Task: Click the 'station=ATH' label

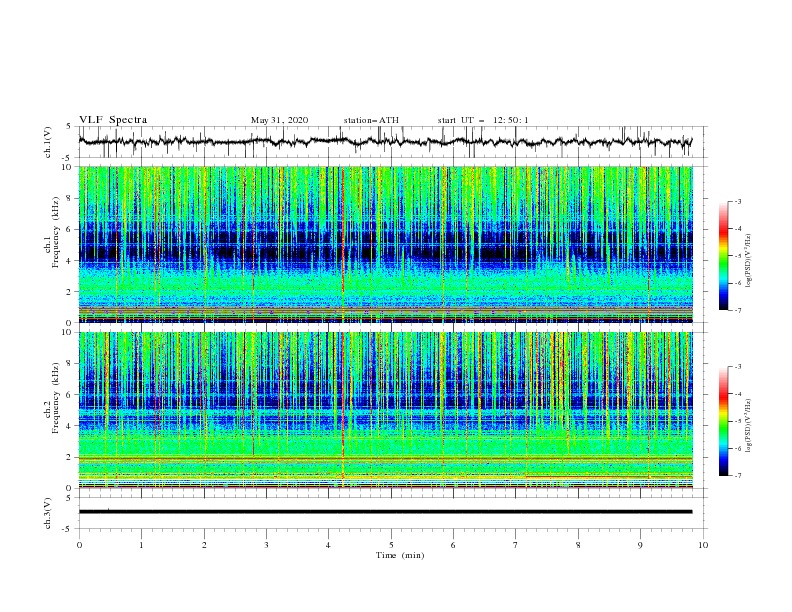Action: [371, 120]
